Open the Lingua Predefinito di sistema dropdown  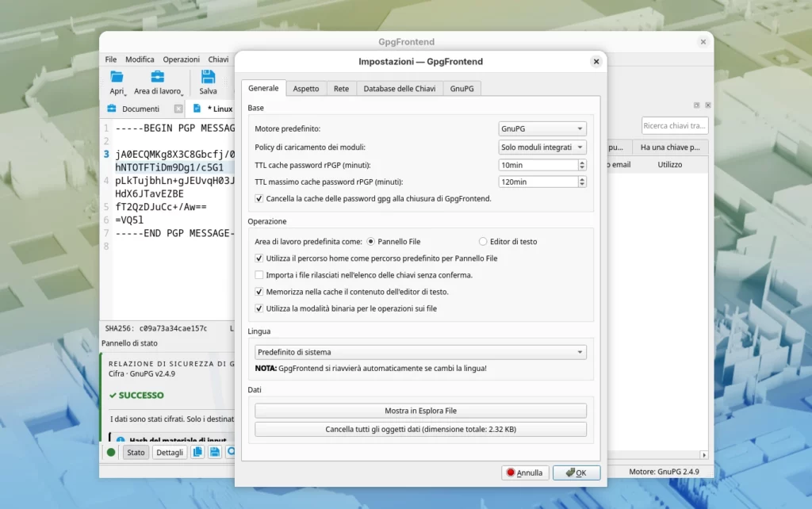click(420, 352)
